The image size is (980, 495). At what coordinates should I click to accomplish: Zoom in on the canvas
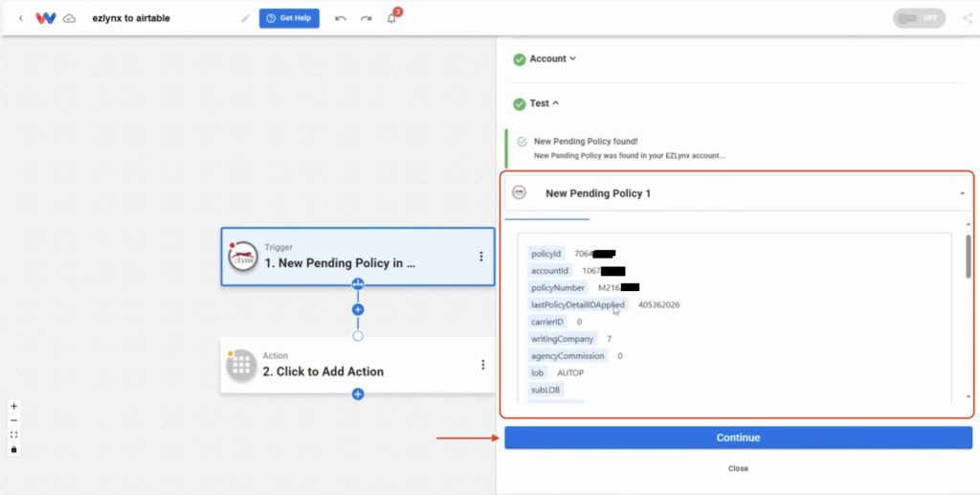[13, 406]
